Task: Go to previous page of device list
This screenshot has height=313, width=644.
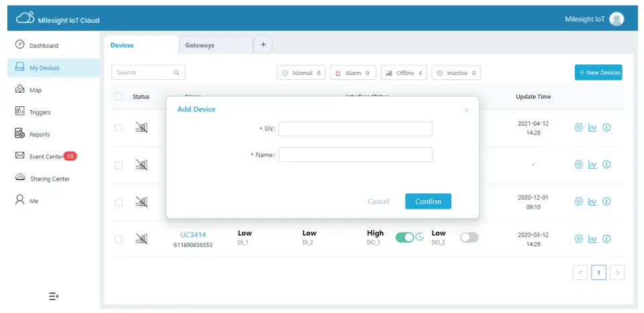Action: click(580, 272)
